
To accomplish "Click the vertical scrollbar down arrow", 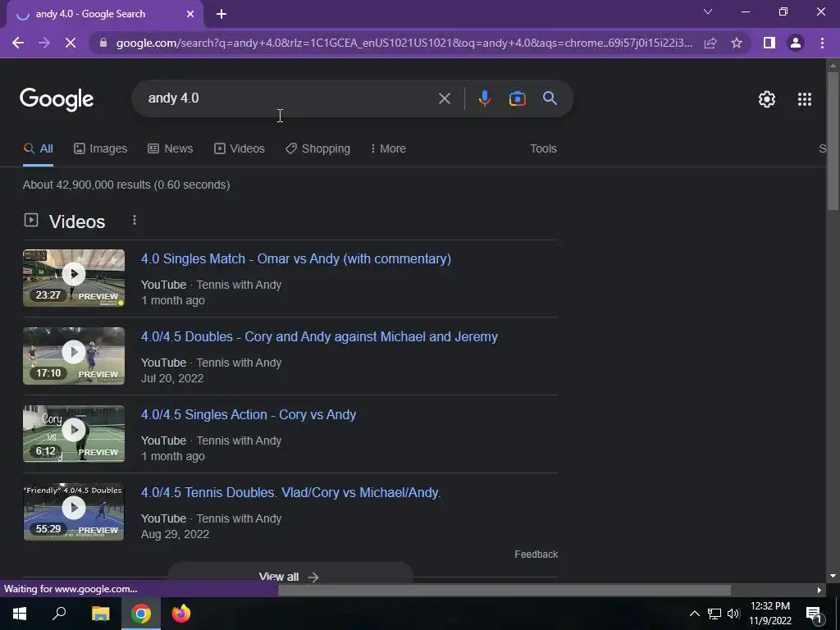I will click(833, 577).
